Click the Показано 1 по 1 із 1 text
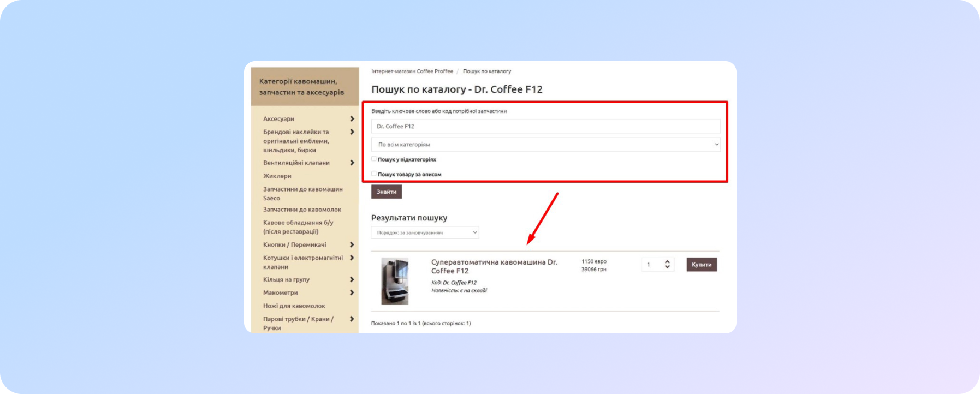Screen dimensions: 980x394 [x=421, y=324]
